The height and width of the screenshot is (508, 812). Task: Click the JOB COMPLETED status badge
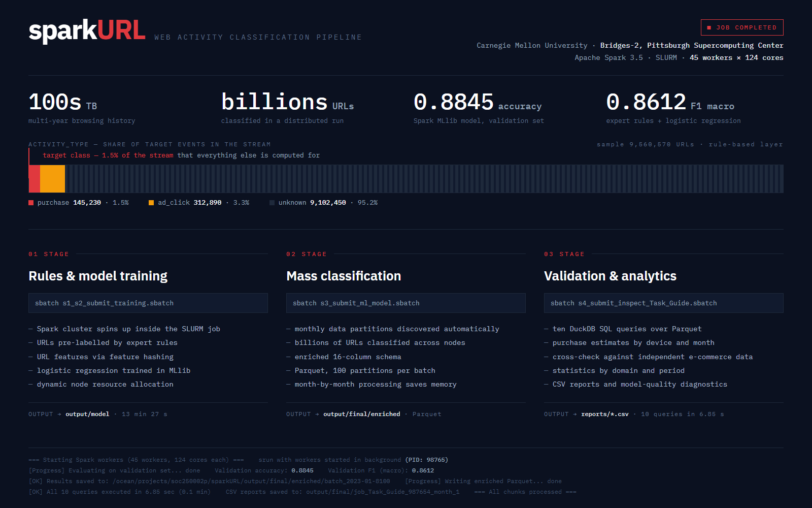pyautogui.click(x=742, y=27)
